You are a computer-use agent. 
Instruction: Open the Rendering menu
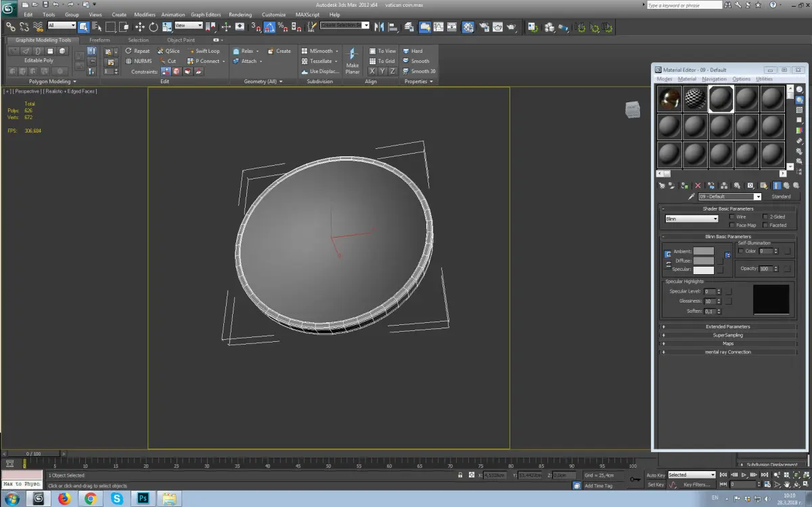(x=240, y=14)
